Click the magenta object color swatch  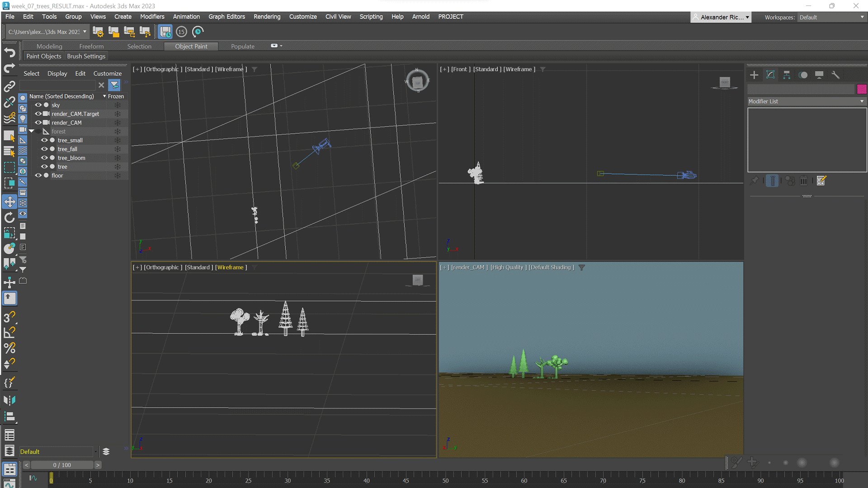click(x=862, y=89)
